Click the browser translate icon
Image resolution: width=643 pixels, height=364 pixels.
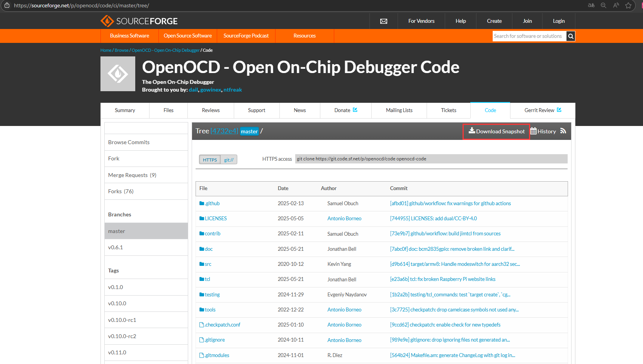(591, 5)
